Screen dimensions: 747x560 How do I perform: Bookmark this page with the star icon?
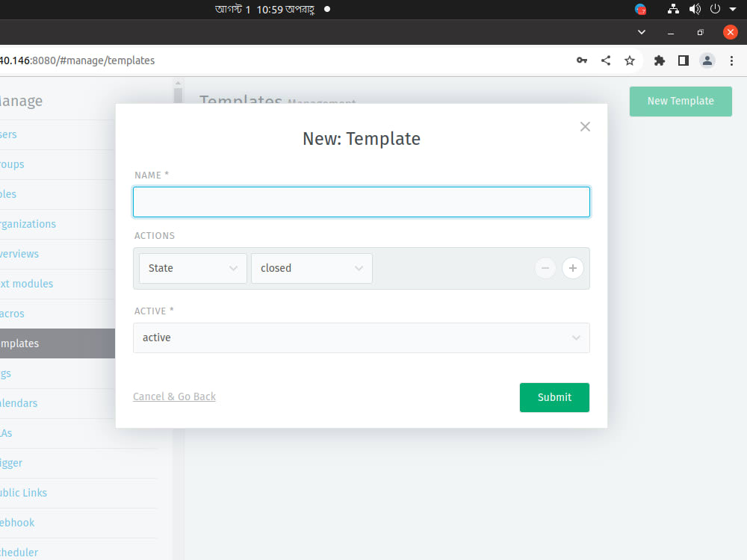630,60
